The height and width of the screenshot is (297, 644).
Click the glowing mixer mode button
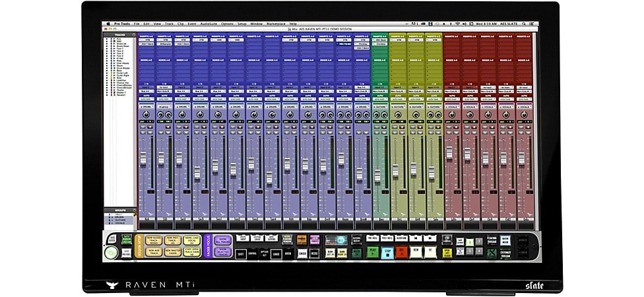(505, 240)
